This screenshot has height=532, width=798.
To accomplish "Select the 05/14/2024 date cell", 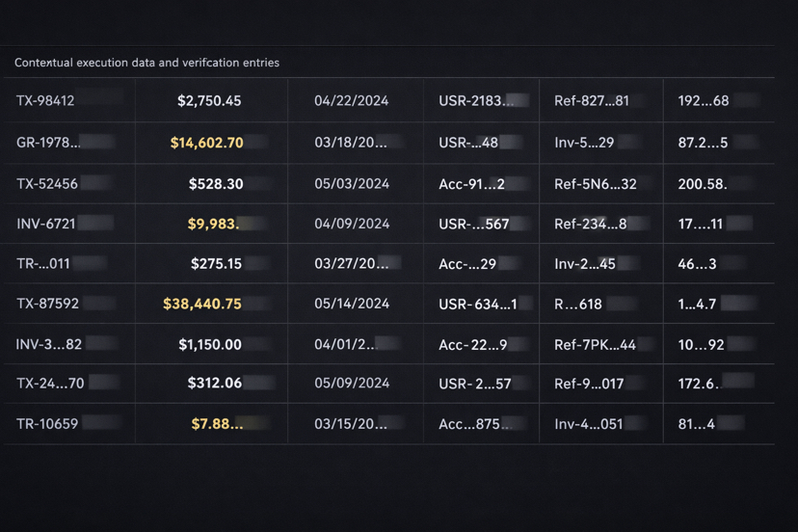I will [x=352, y=304].
